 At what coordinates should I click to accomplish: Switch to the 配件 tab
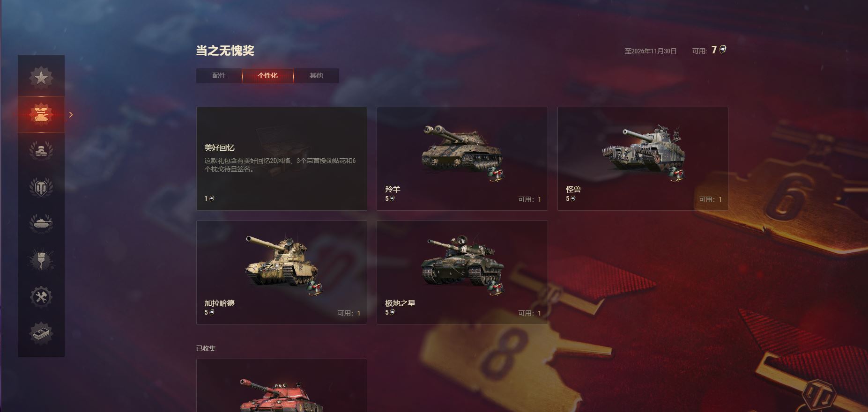click(219, 76)
